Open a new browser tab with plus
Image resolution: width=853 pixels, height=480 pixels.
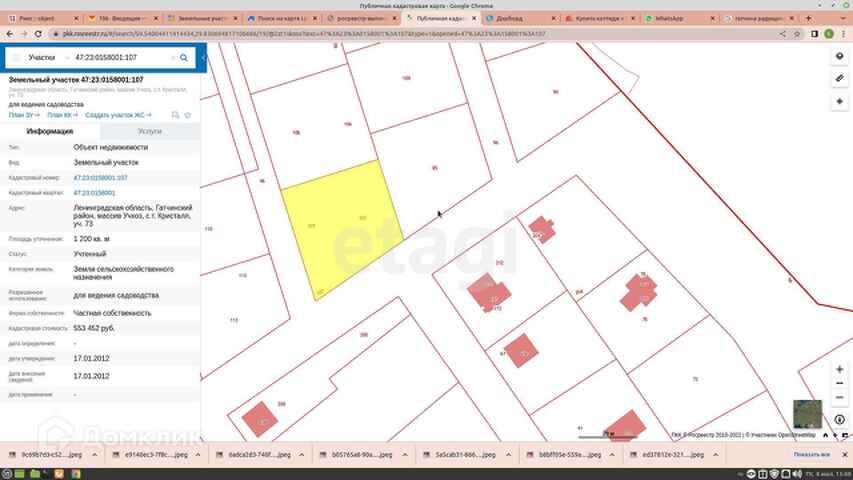[x=808, y=19]
